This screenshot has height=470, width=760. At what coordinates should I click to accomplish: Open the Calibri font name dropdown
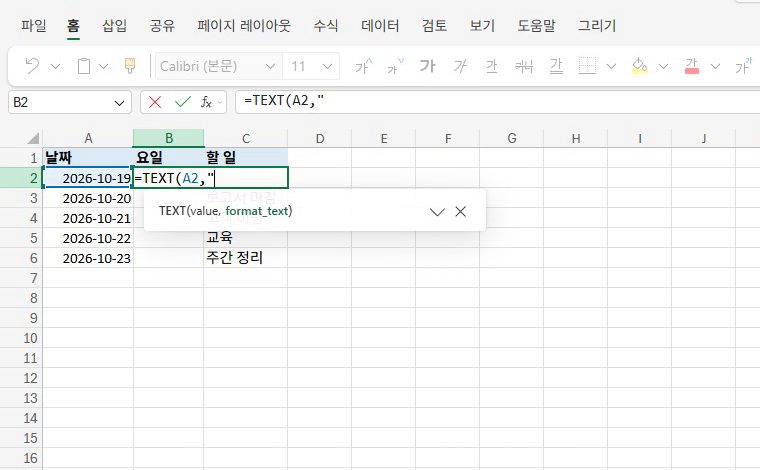pos(270,66)
